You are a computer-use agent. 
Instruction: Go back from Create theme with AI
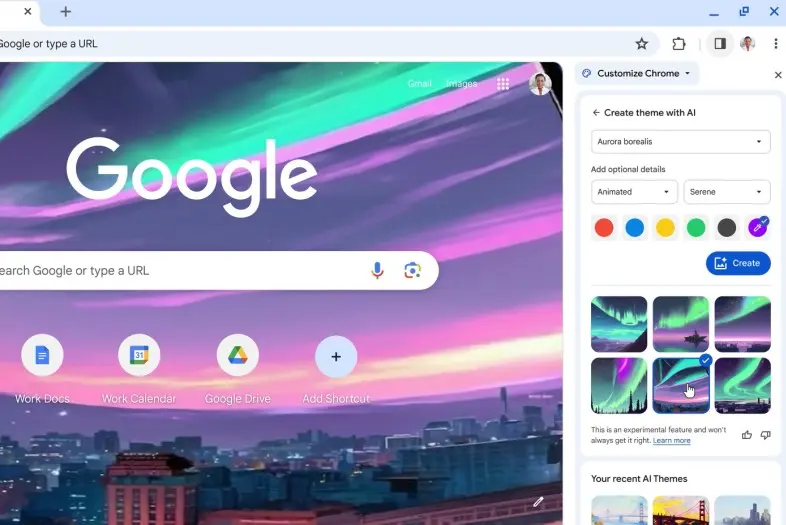click(596, 112)
